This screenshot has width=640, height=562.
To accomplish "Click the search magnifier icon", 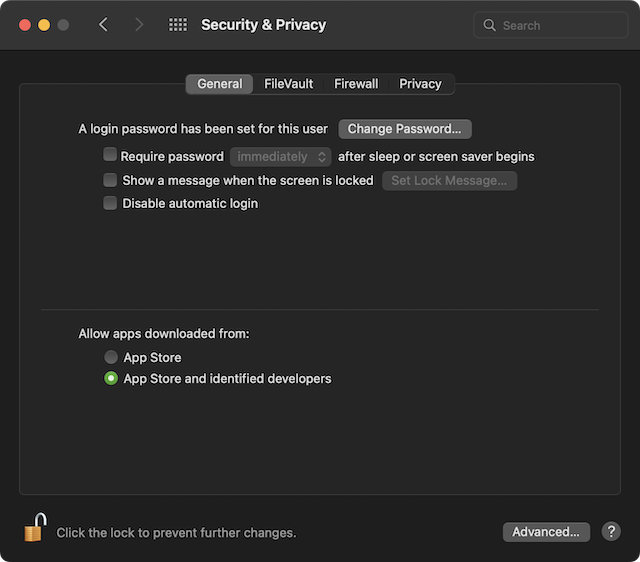I will (490, 26).
